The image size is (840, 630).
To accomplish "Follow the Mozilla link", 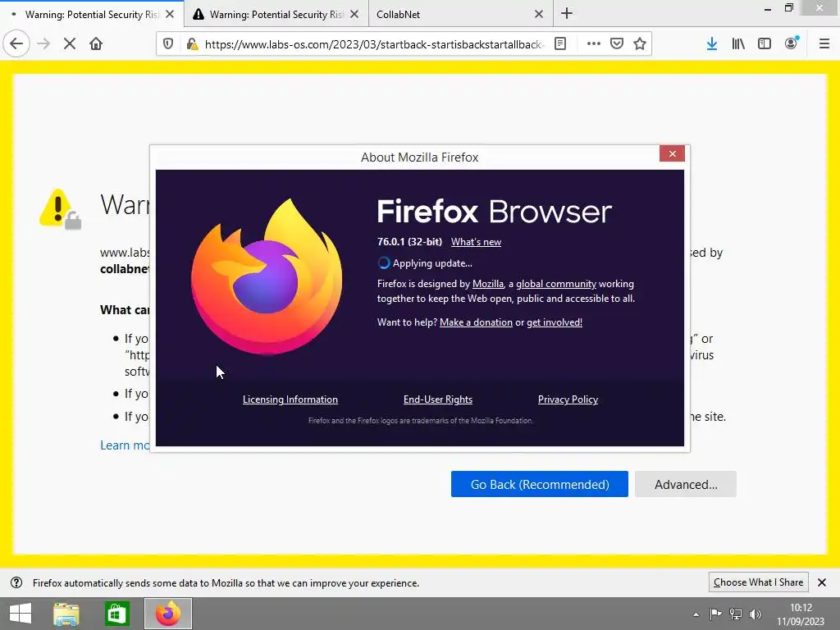I will click(487, 284).
